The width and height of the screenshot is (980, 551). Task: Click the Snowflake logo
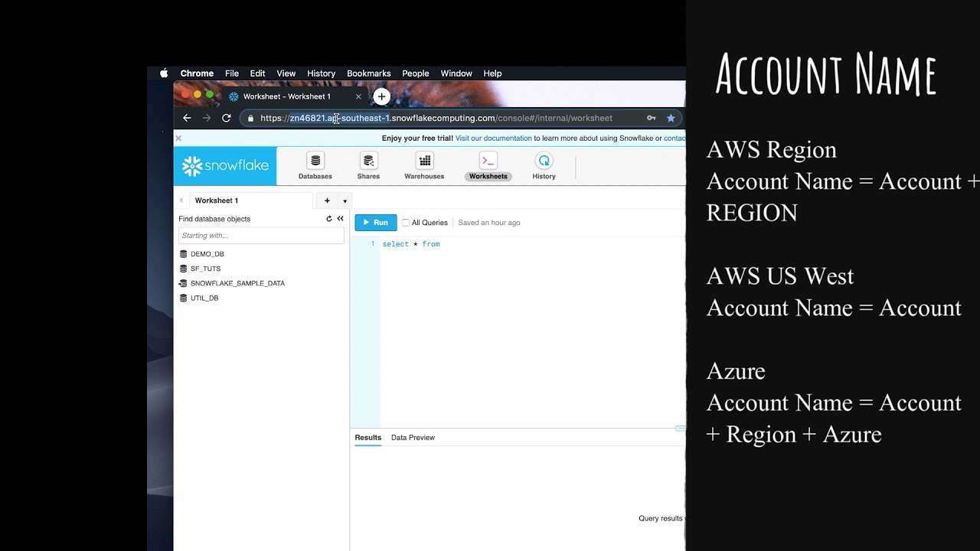pyautogui.click(x=225, y=166)
